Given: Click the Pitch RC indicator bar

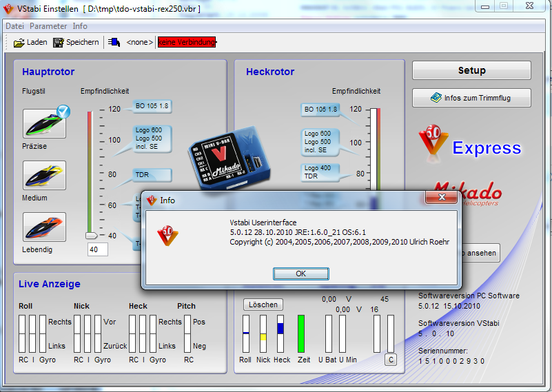Looking at the screenshot, I should 187,333.
